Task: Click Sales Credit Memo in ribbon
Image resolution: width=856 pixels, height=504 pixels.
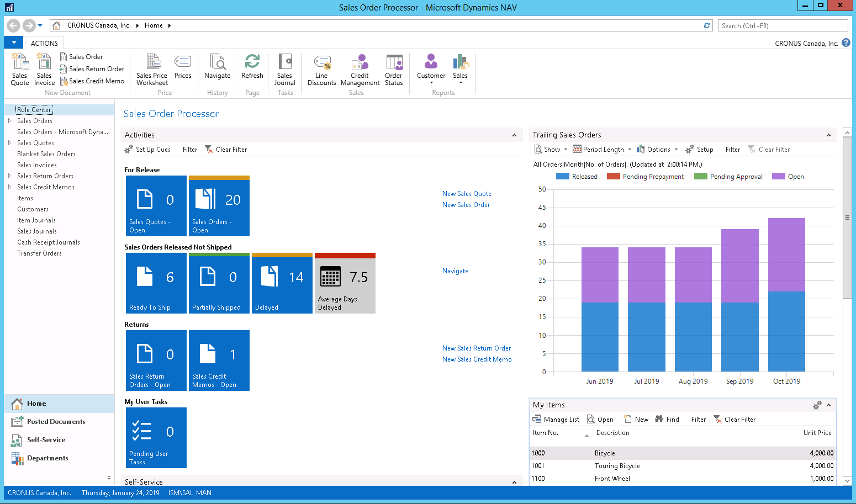Action: point(92,81)
